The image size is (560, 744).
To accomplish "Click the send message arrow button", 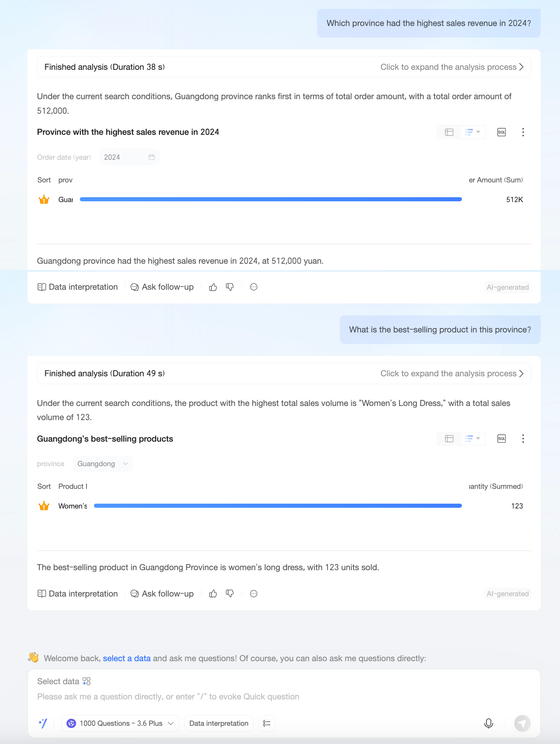I will (x=522, y=723).
